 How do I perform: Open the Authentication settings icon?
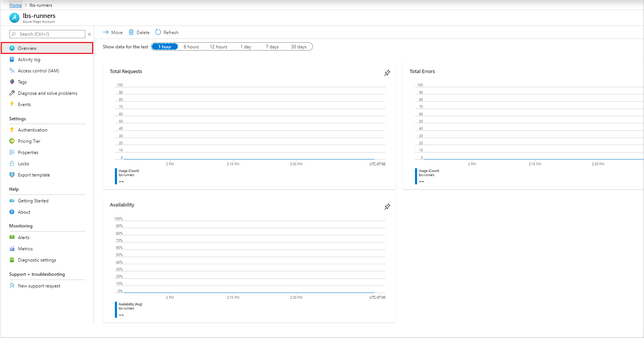12,130
